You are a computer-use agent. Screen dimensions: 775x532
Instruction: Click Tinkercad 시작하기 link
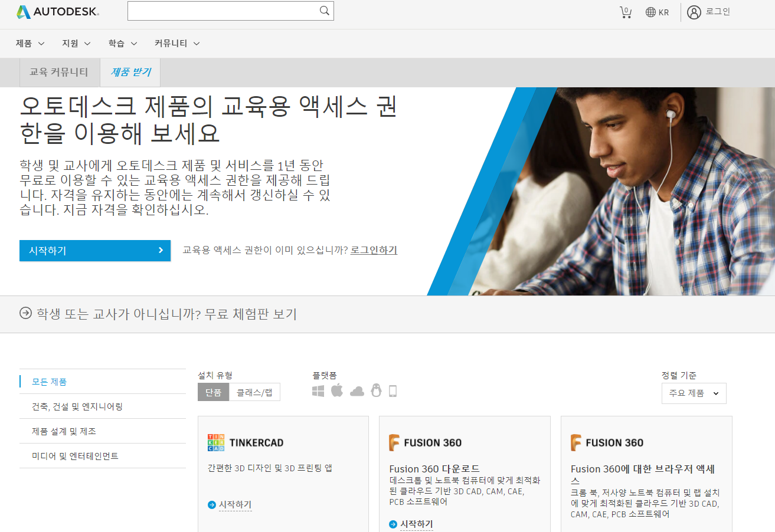(x=235, y=505)
